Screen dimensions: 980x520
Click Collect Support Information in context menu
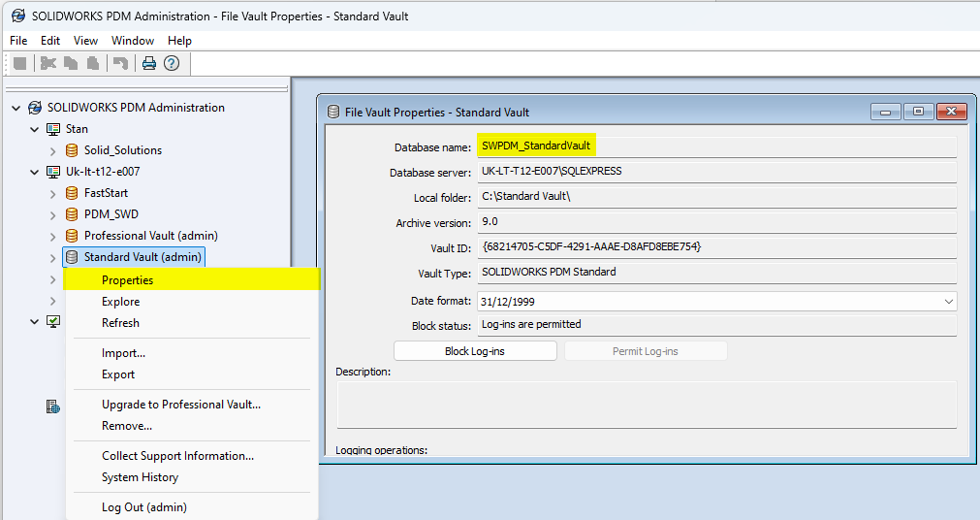coord(177,456)
